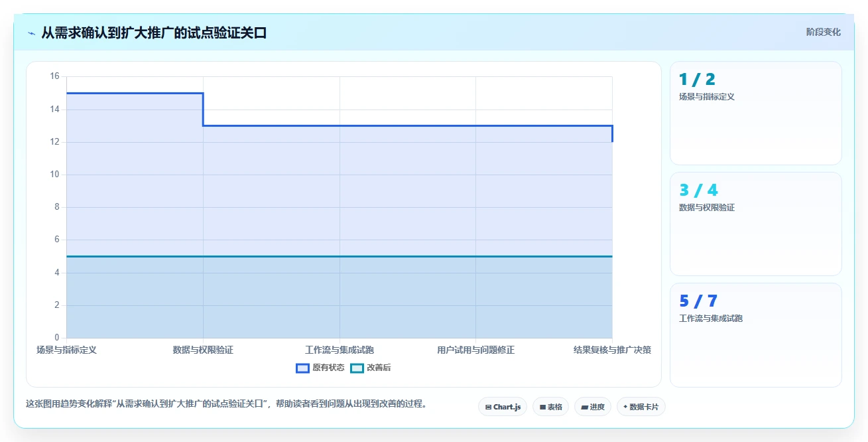Click x-axis label 数据与权限验证 under the chart
Image resolution: width=868 pixels, height=442 pixels.
(203, 350)
